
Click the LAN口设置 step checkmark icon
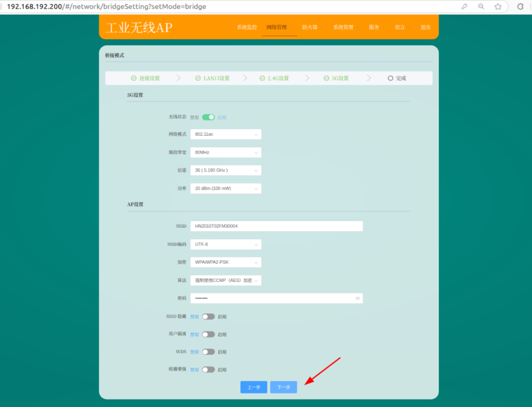[x=198, y=78]
